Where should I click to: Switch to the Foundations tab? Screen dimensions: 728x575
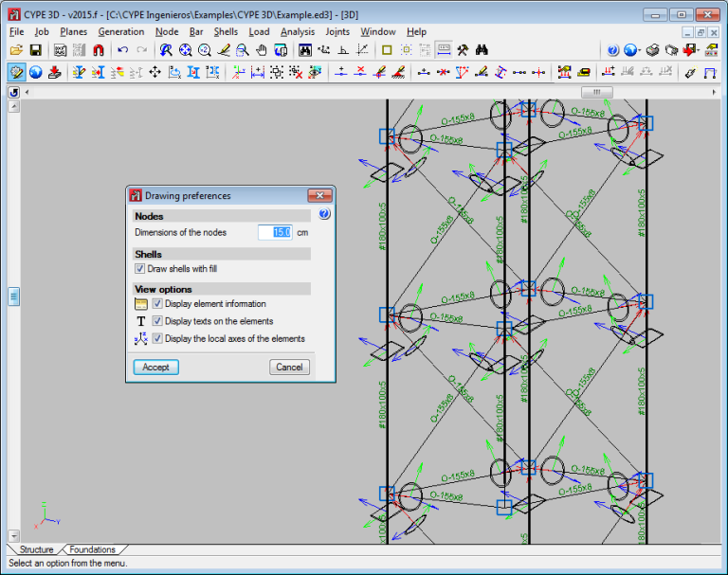92,549
